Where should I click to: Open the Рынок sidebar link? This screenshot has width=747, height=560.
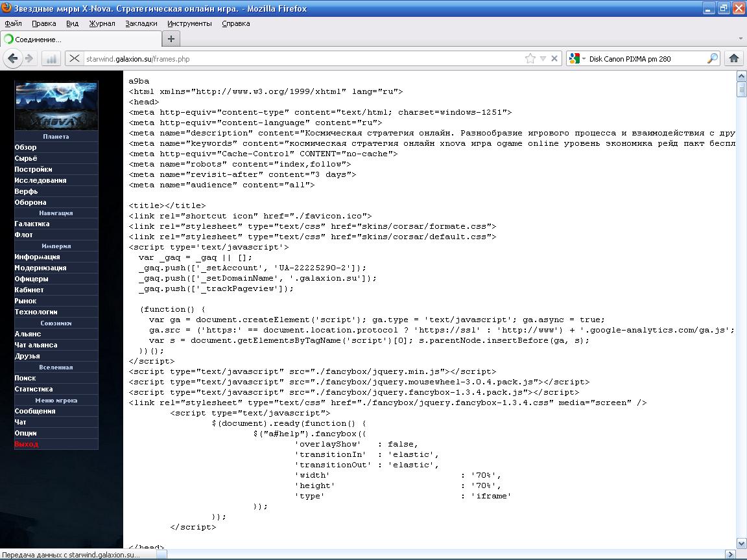(25, 301)
